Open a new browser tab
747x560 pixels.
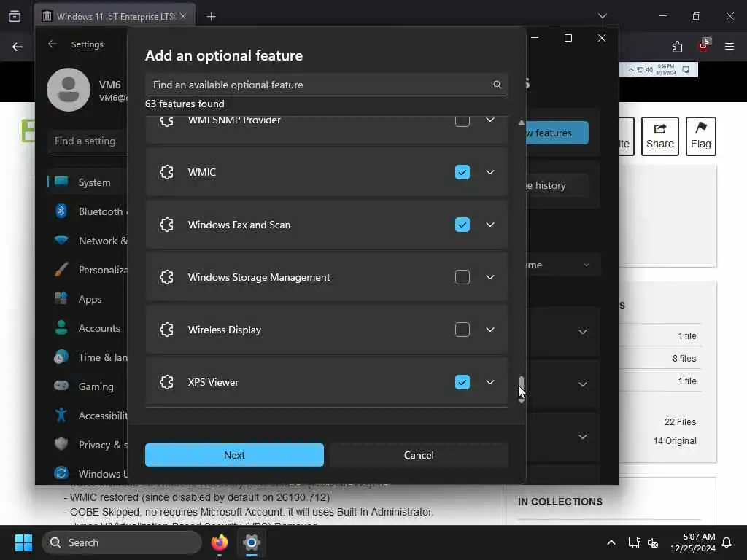[x=212, y=16]
